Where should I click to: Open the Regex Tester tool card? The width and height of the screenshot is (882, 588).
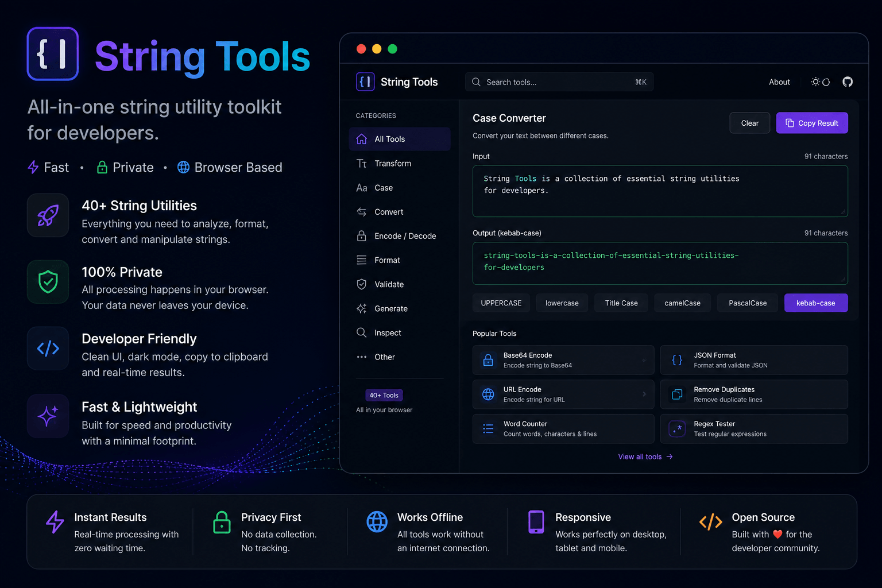click(x=754, y=428)
